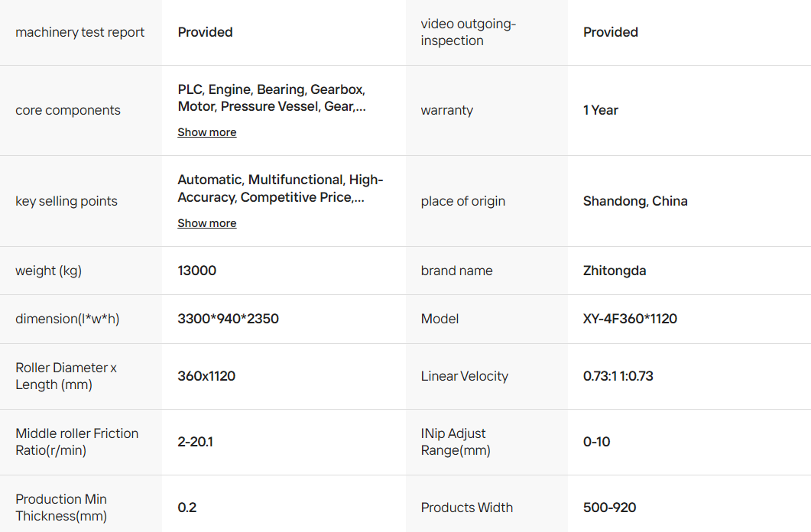The image size is (811, 532).
Task: Click the machinery test report label
Action: [x=80, y=32]
